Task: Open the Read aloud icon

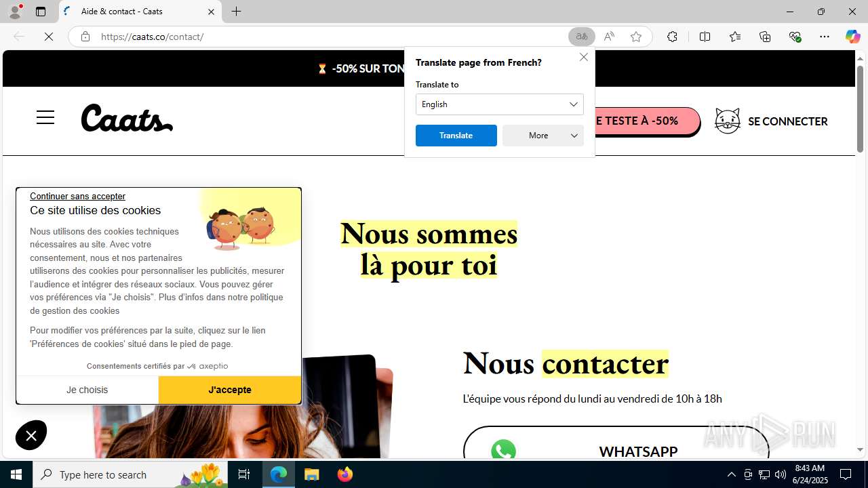Action: (609, 37)
